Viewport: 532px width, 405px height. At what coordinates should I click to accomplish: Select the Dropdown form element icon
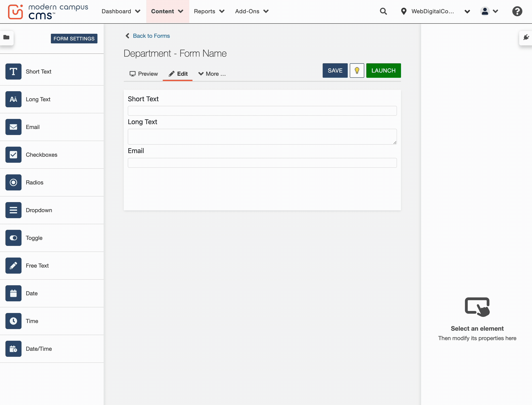tap(13, 210)
